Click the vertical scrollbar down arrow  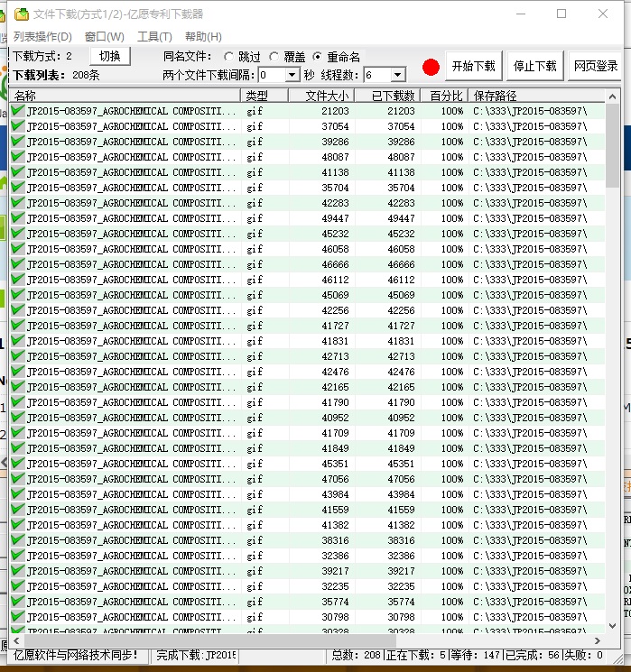(x=613, y=626)
